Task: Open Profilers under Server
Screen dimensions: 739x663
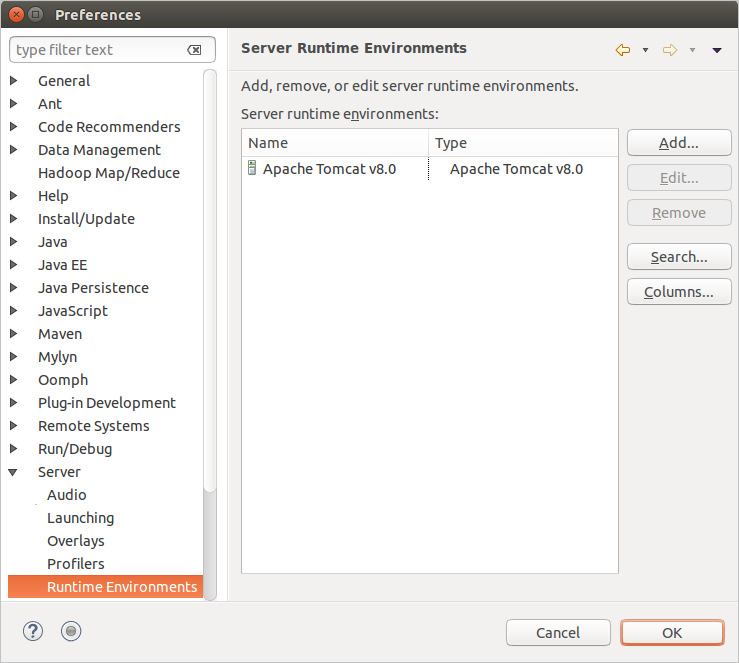Action: [76, 564]
